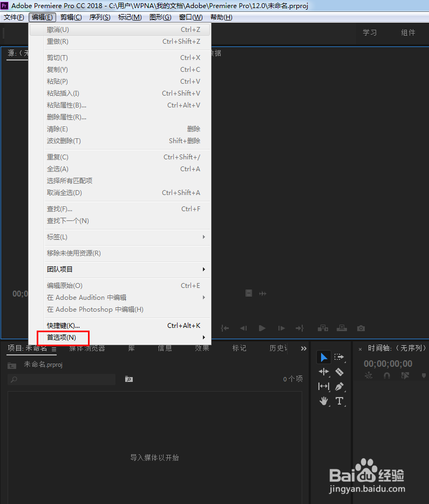This screenshot has height=504, width=429.
Task: Switch to the 媒体浏览器 tab
Action: tap(87, 348)
